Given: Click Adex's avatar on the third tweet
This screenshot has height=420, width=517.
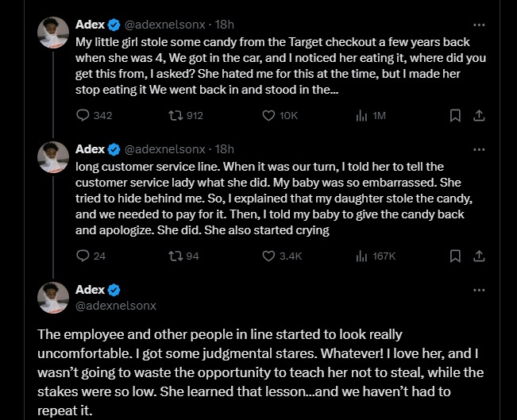Looking at the screenshot, I should pyautogui.click(x=52, y=297).
